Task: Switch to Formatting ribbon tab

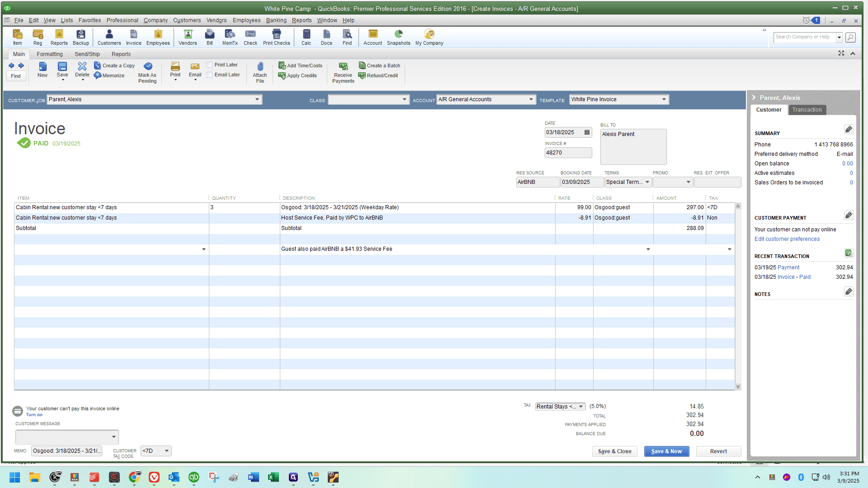Action: coord(50,54)
